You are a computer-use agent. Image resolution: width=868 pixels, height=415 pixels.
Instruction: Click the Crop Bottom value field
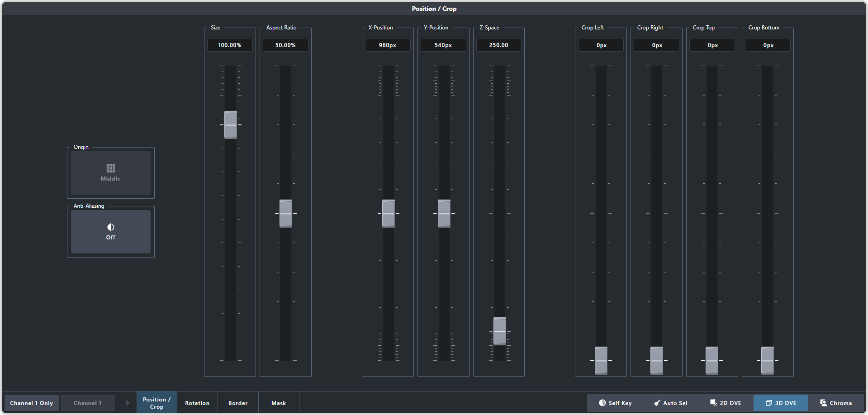tap(768, 45)
